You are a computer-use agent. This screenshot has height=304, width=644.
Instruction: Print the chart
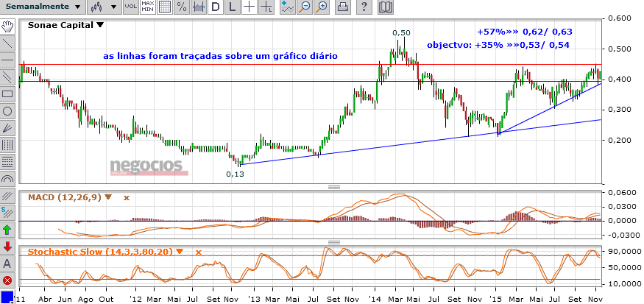[x=343, y=7]
